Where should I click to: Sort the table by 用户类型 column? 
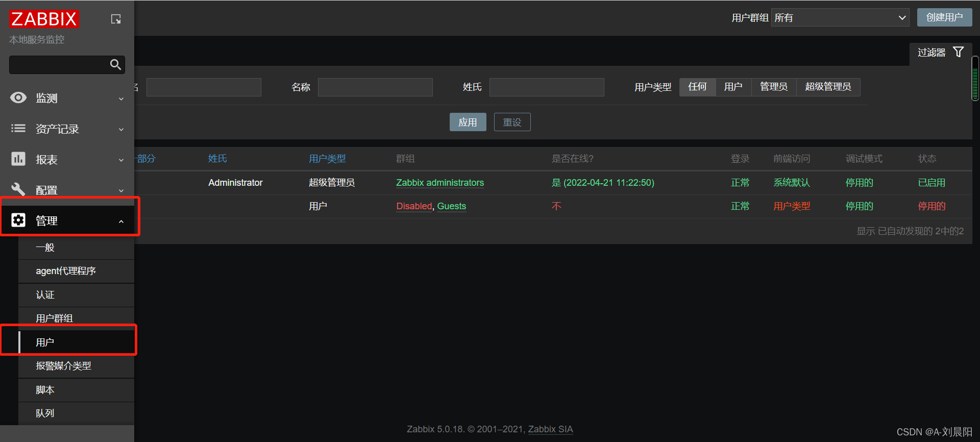point(327,159)
